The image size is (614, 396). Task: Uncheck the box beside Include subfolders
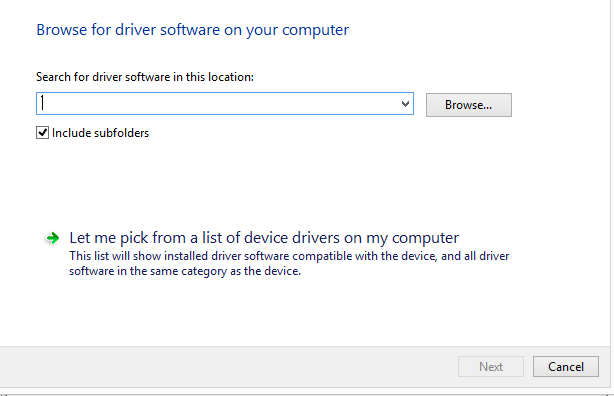tap(42, 133)
